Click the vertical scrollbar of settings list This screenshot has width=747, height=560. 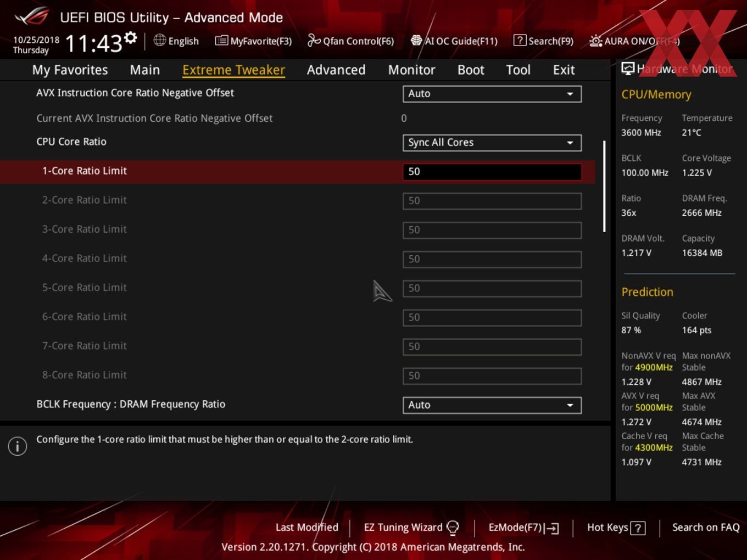pyautogui.click(x=604, y=186)
